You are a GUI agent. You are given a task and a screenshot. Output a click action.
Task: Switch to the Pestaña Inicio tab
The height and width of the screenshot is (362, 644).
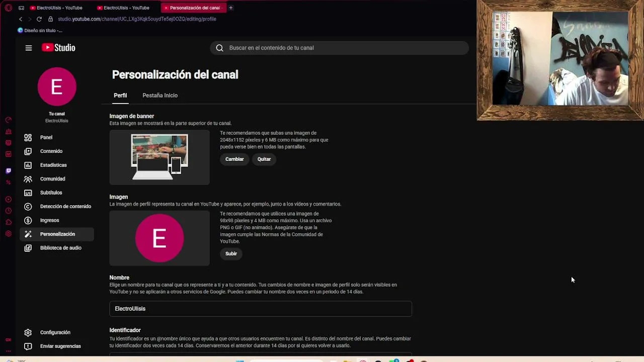tap(160, 96)
